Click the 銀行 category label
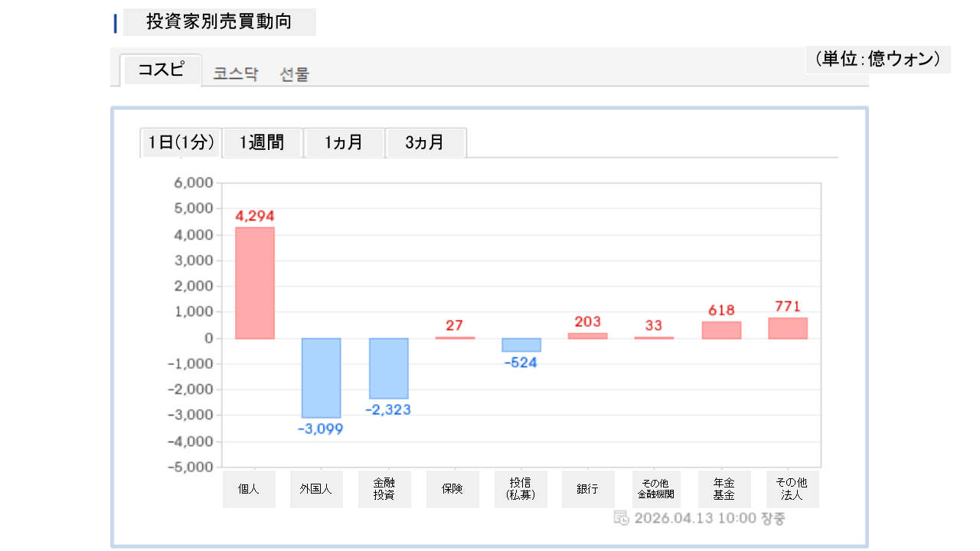The image size is (980, 551). pos(587,489)
